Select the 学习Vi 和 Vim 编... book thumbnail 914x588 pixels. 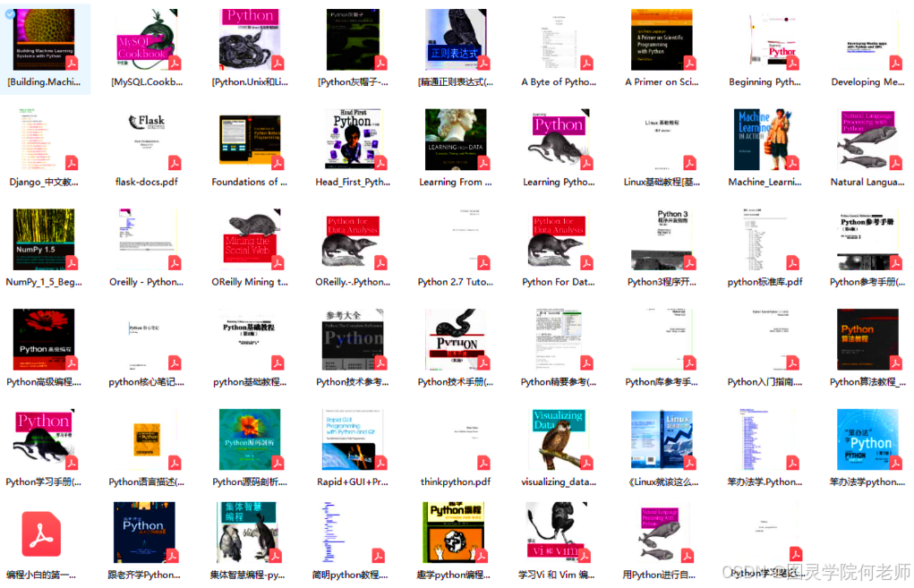(x=558, y=533)
